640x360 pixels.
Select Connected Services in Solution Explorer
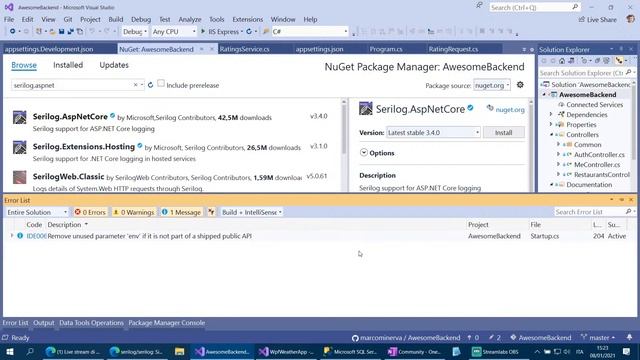(594, 104)
